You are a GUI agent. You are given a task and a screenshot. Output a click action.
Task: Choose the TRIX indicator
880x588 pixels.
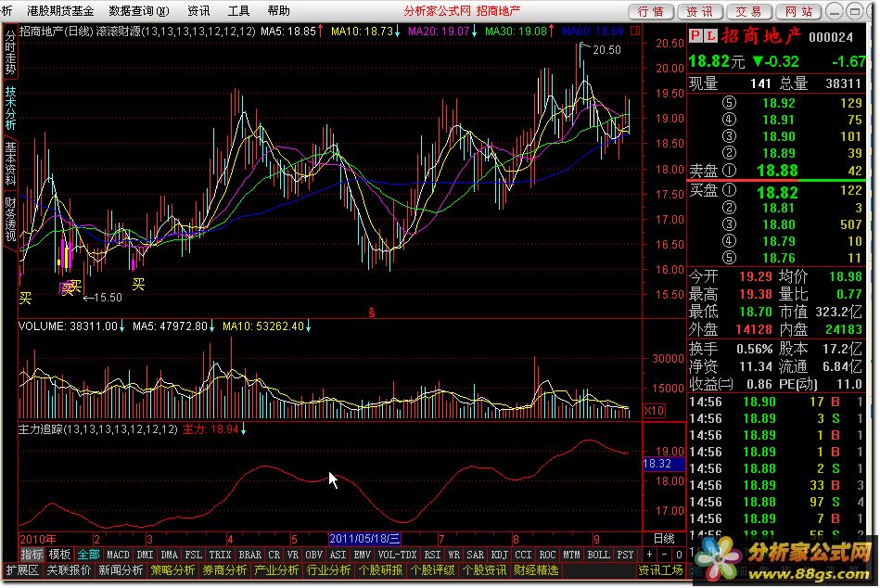coord(220,555)
